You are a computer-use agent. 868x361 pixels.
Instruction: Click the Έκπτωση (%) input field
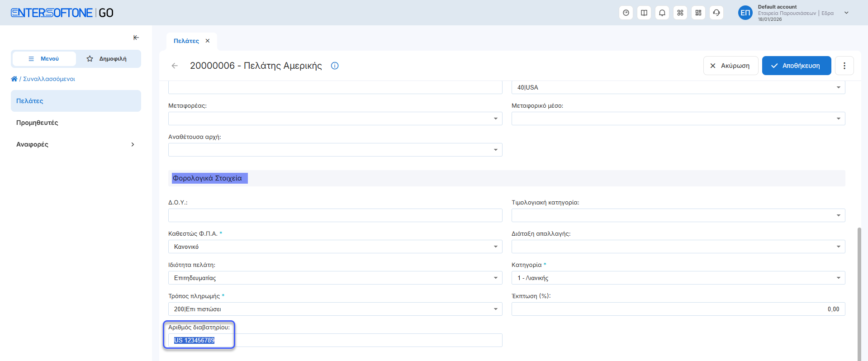678,309
